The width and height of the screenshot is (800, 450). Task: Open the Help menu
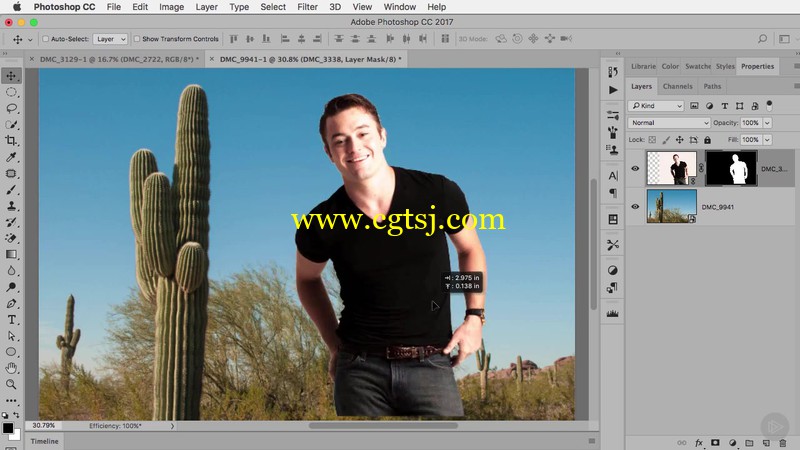[x=436, y=7]
